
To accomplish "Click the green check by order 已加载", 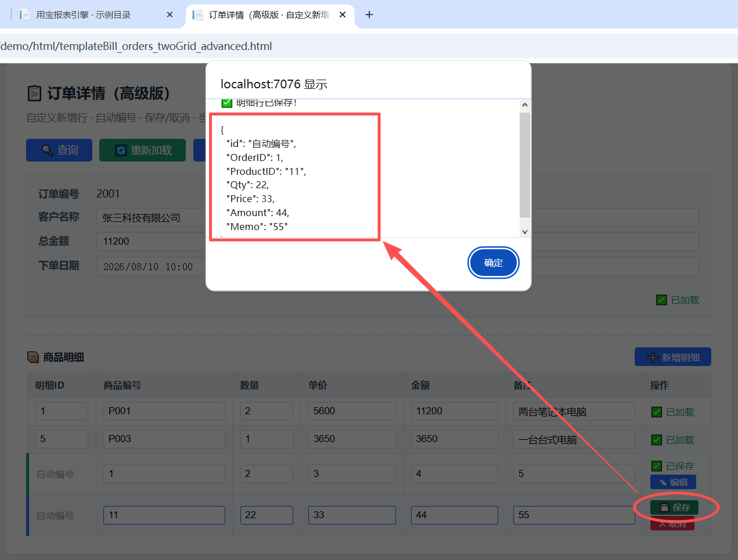I will (661, 300).
